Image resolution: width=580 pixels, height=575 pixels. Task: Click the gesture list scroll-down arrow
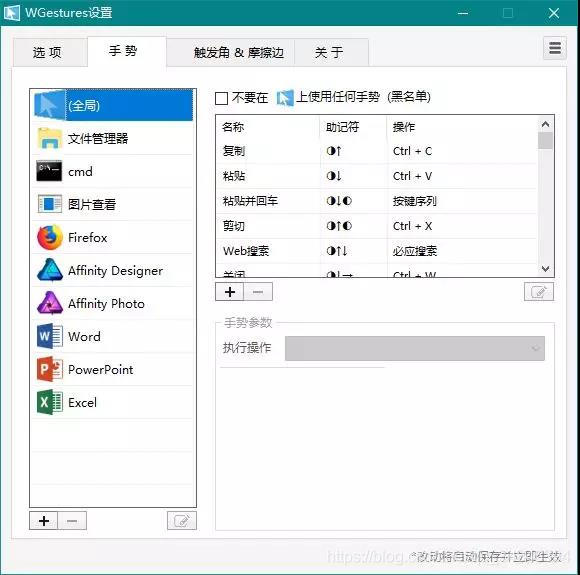pos(545,268)
